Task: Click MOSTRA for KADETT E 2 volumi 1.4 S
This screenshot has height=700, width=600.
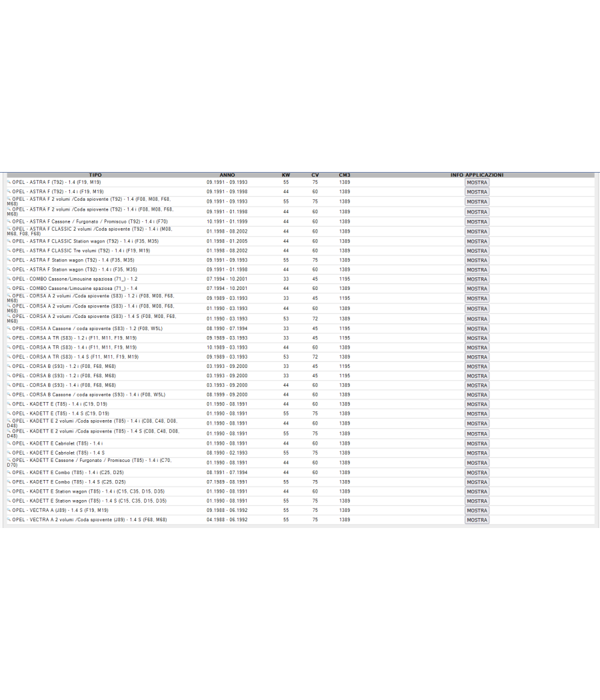Action: [x=477, y=434]
